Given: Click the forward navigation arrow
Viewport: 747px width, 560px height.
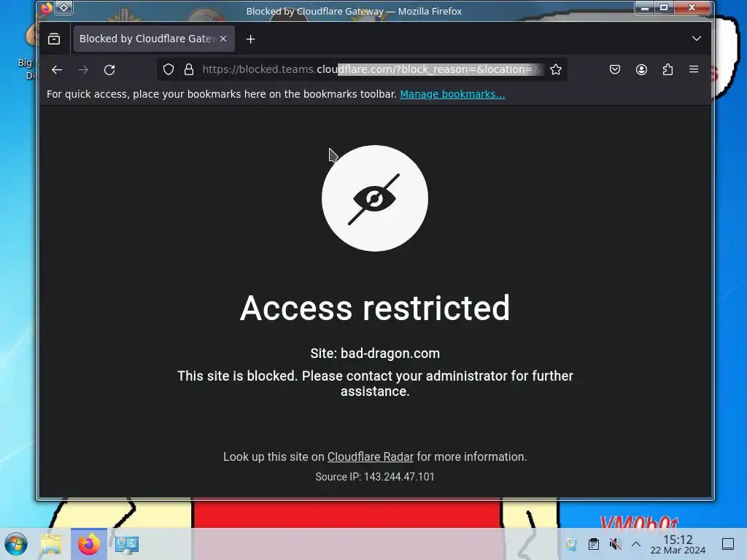Looking at the screenshot, I should [83, 69].
